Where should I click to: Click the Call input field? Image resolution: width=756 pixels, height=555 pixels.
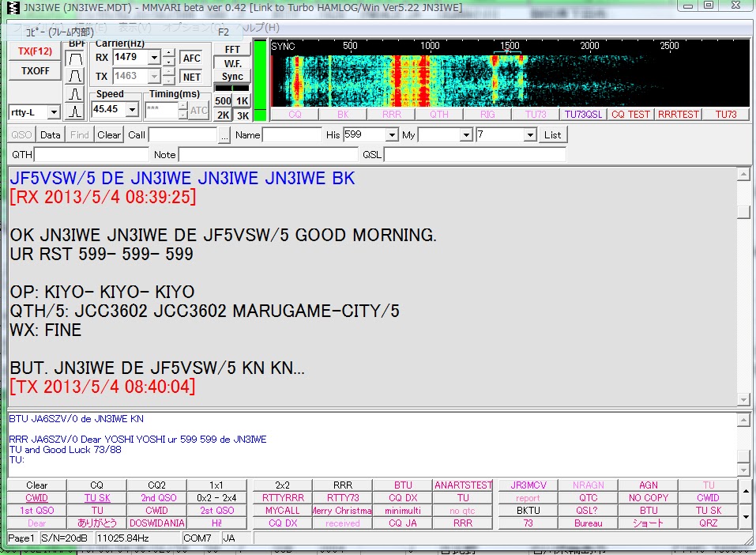click(182, 135)
